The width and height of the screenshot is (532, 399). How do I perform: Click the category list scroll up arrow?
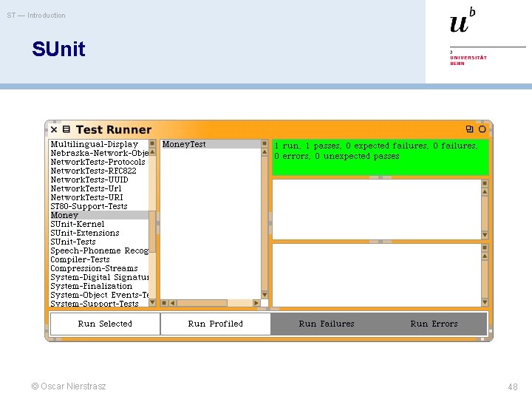tap(152, 152)
